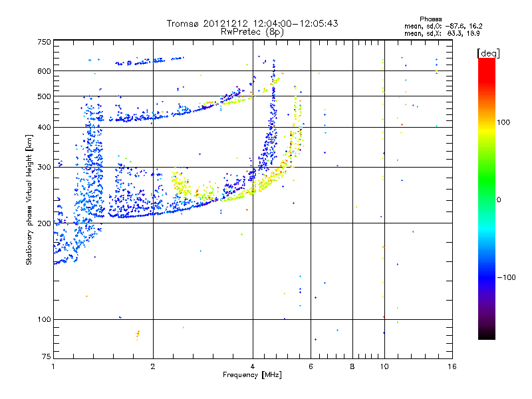
Task: Click the blue trace segment near 650 km
Action: coord(149,61)
